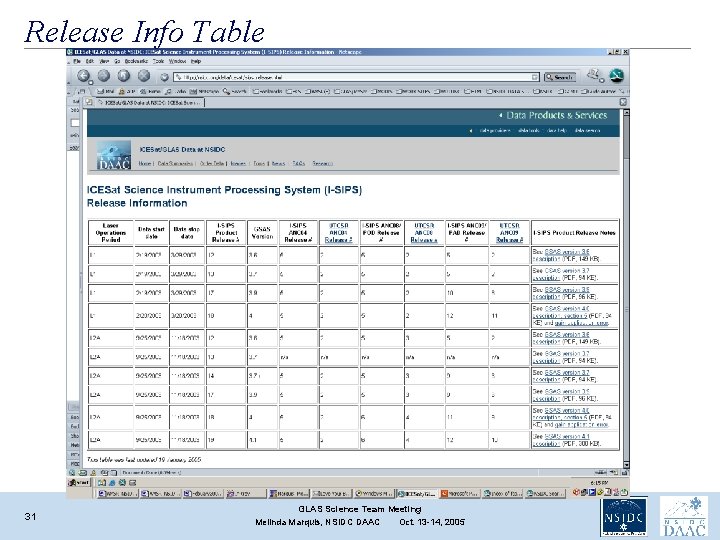720x540 pixels.
Task: Select the GSAS version cell reading 4.1
Action: coord(262,440)
